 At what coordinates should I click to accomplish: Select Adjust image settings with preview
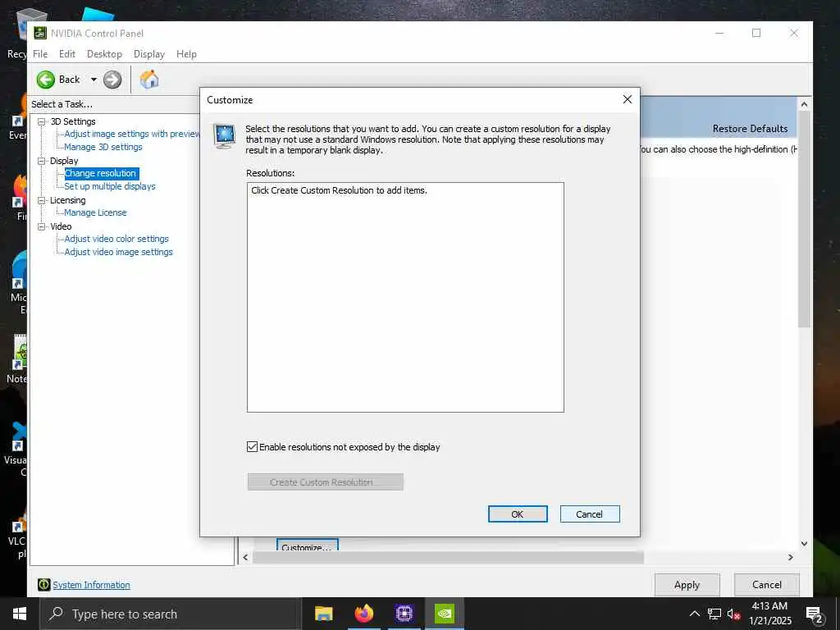click(x=132, y=134)
